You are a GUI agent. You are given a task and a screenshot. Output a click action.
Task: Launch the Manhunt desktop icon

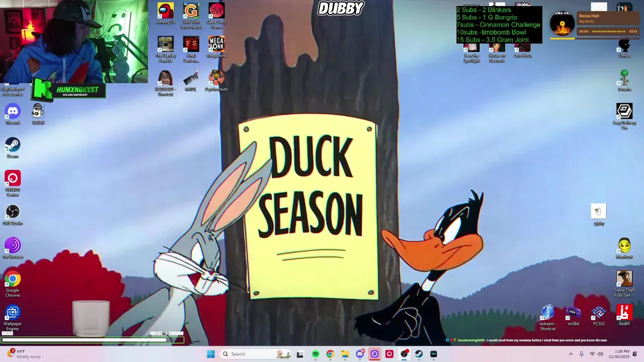(624, 248)
